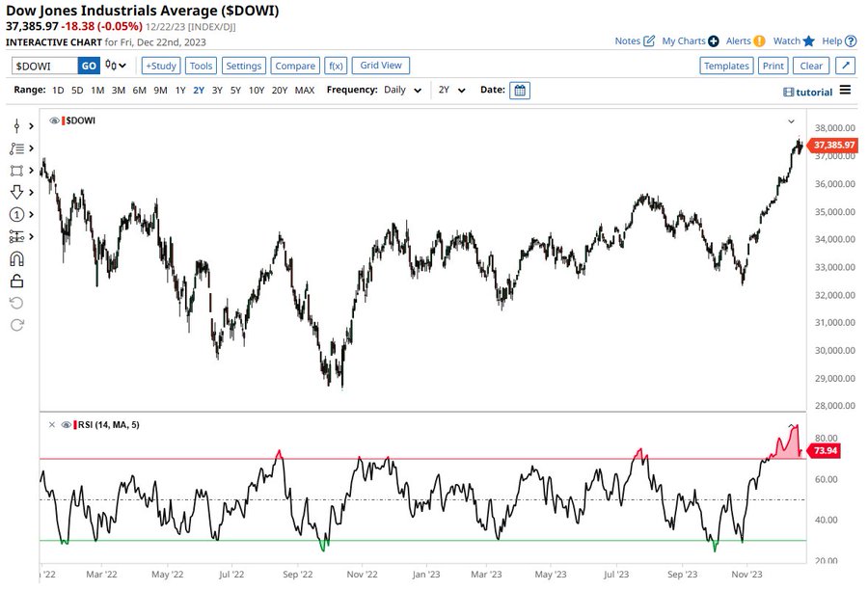Clear the chart
Image resolution: width=868 pixels, height=590 pixels.
coord(811,66)
